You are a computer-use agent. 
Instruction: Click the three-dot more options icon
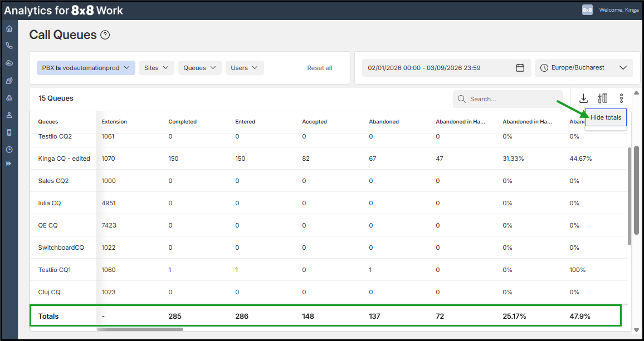click(621, 98)
